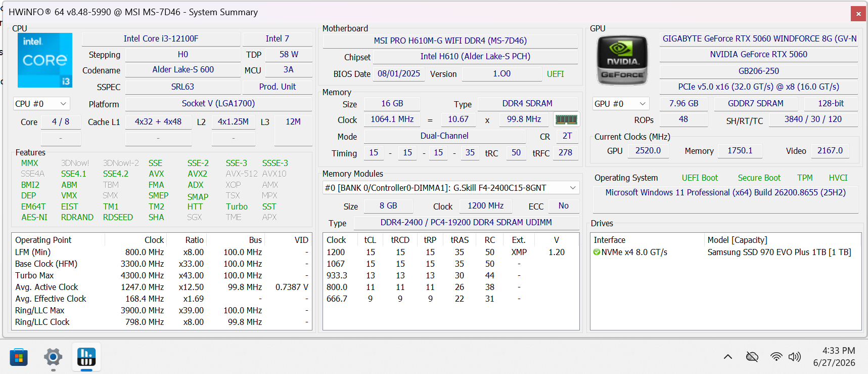
Task: Click the GDDR7 SDRAM field
Action: pos(756,103)
